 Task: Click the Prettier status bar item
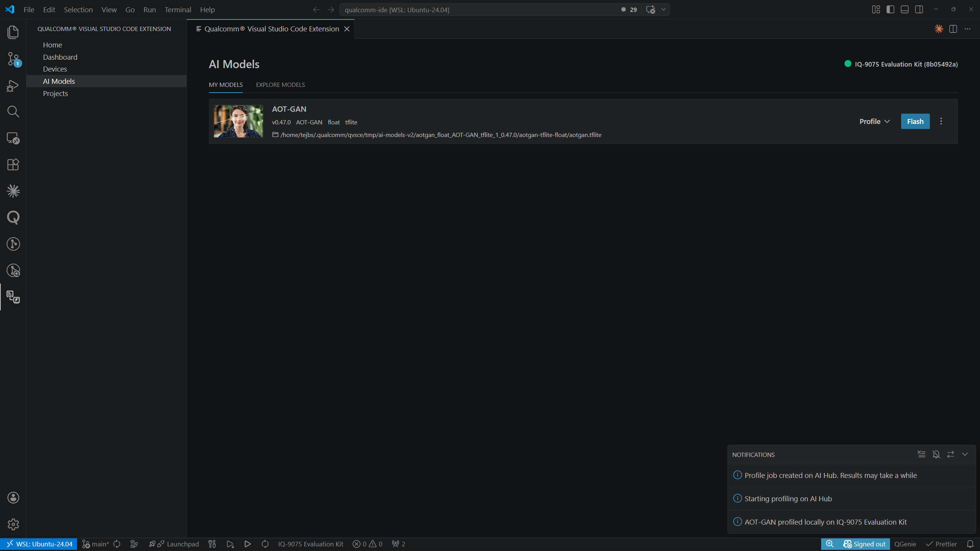941,544
